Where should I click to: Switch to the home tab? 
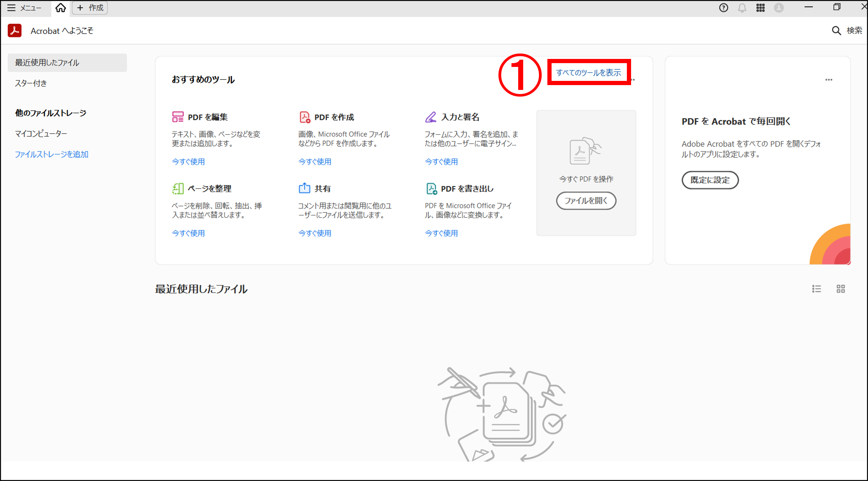point(60,7)
